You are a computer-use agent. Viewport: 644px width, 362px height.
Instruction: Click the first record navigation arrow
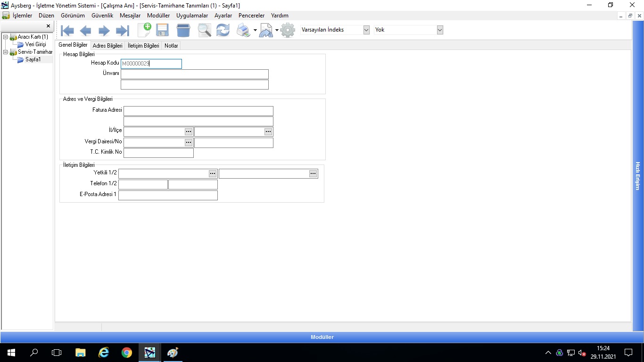coord(67,31)
